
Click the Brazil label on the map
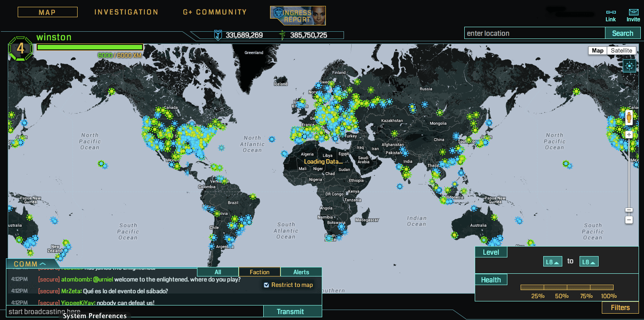[x=233, y=203]
